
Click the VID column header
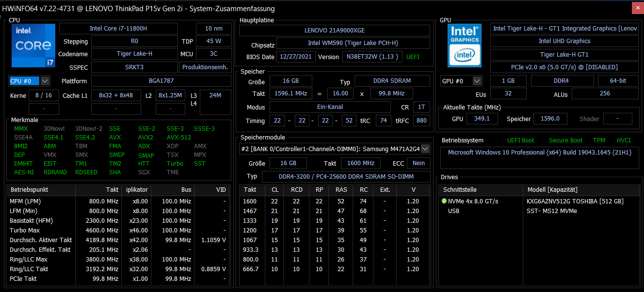(211, 190)
